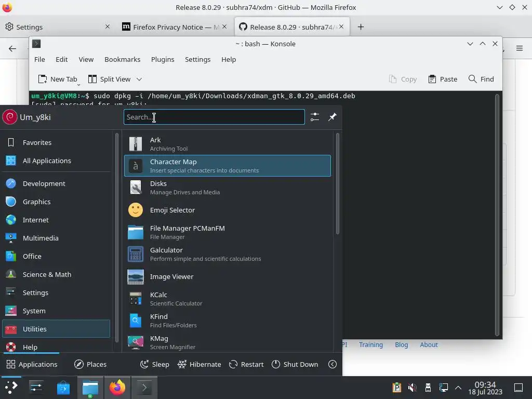The height and width of the screenshot is (399, 532).
Task: Open Help category
Action: pos(56,347)
